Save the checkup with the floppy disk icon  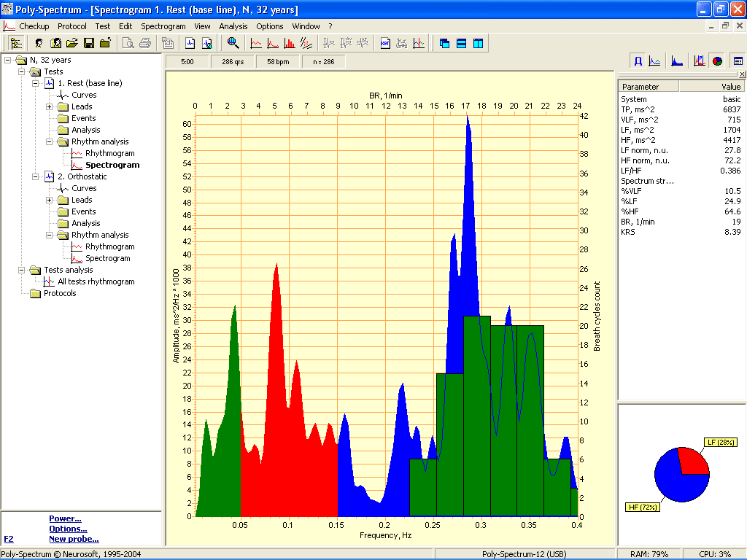click(88, 43)
